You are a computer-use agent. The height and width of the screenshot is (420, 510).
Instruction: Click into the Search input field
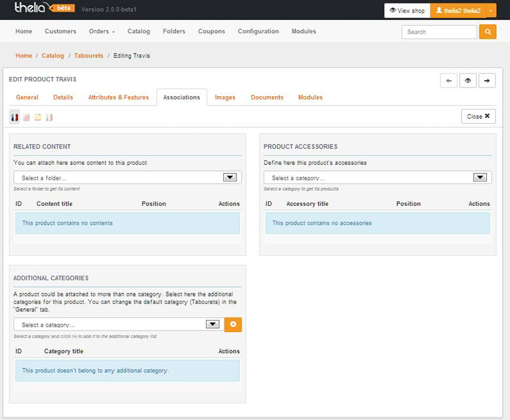point(438,32)
